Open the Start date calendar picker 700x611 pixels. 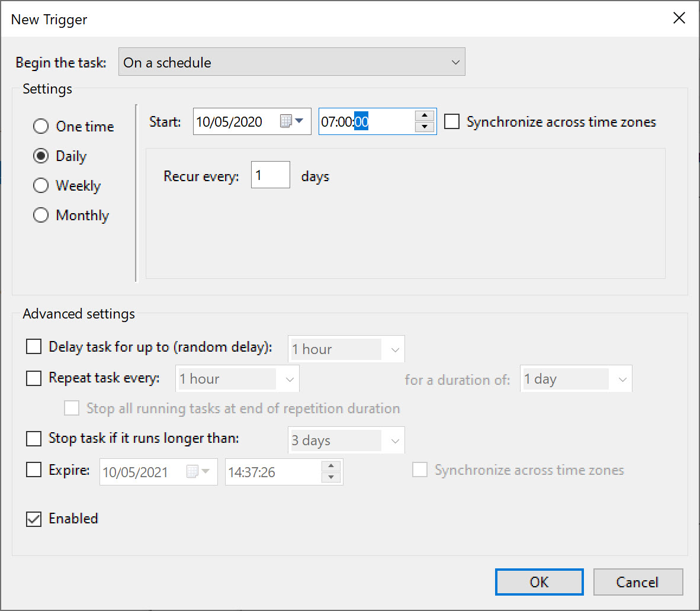point(292,122)
